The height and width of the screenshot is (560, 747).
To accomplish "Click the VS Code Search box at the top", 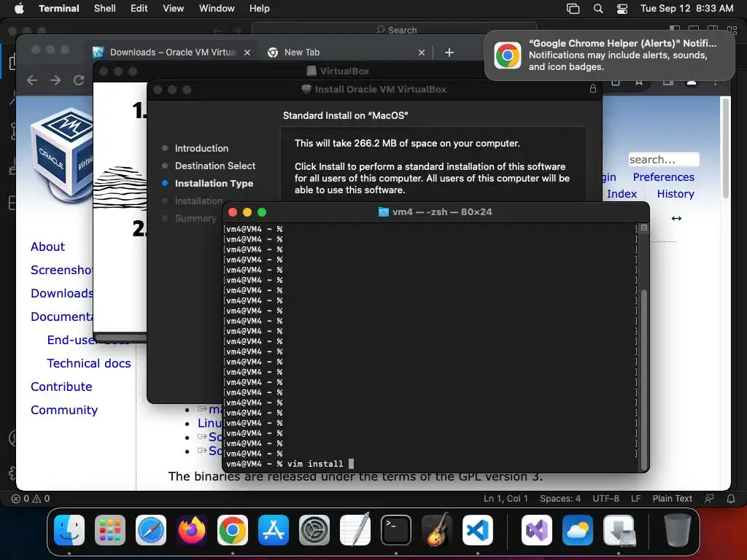I will pos(395,30).
